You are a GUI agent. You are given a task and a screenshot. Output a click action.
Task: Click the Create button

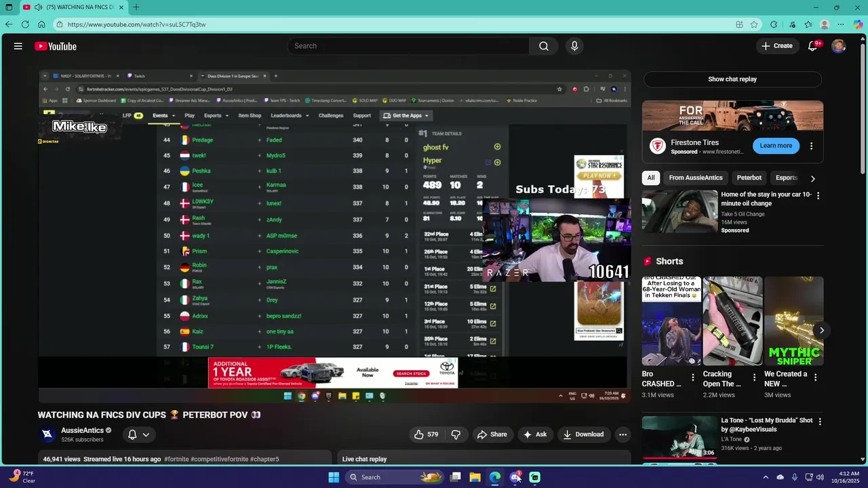pyautogui.click(x=776, y=46)
